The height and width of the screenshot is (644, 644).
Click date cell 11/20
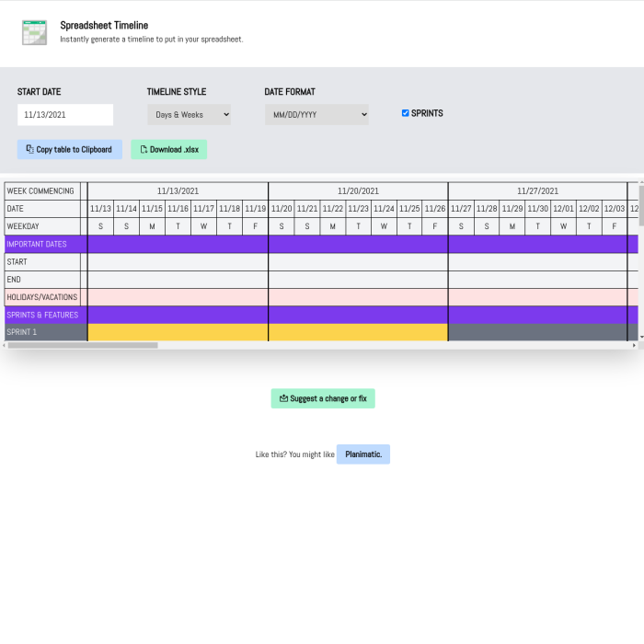[x=282, y=209]
